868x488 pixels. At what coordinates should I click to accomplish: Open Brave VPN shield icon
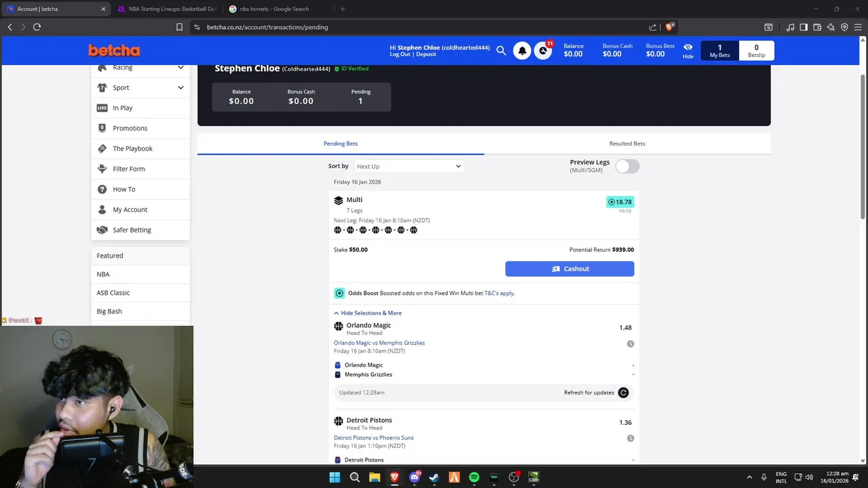point(844,27)
